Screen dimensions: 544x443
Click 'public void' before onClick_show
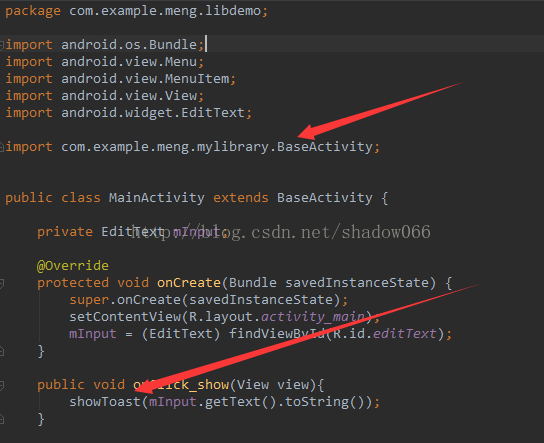tap(81, 385)
